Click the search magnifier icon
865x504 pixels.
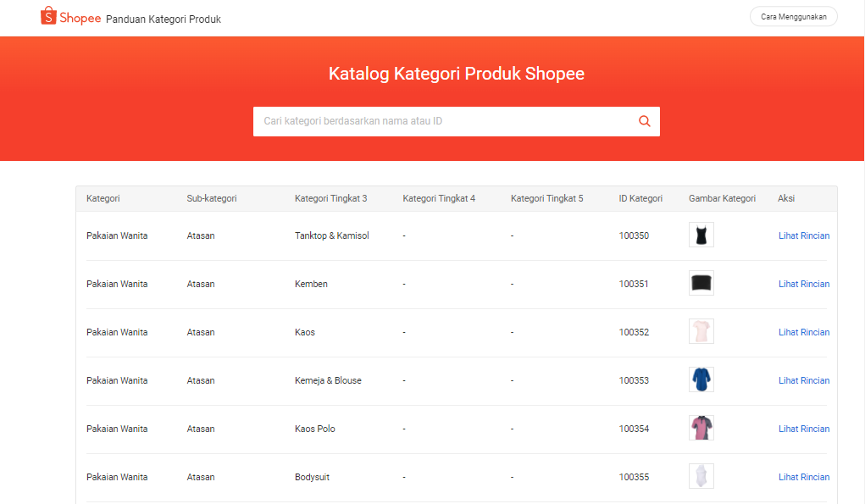pyautogui.click(x=645, y=121)
